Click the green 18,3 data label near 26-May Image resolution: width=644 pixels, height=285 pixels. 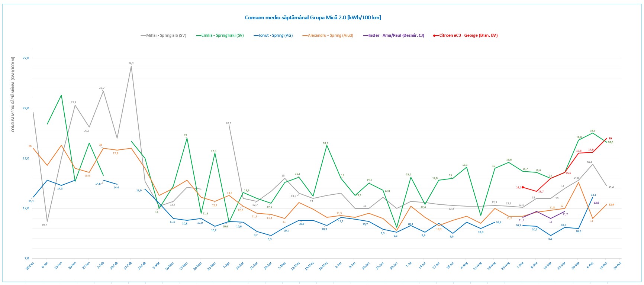coord(325,143)
